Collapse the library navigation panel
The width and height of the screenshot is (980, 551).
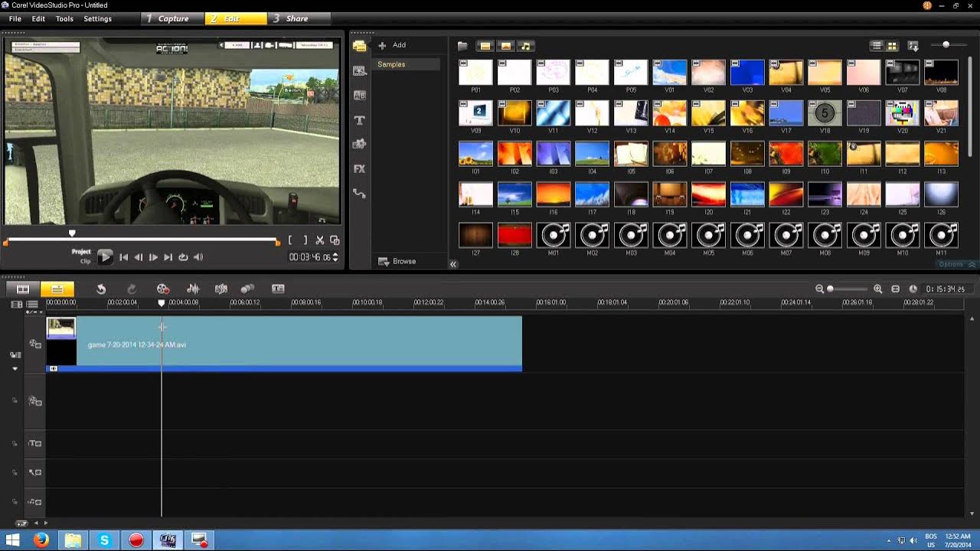[x=452, y=264]
